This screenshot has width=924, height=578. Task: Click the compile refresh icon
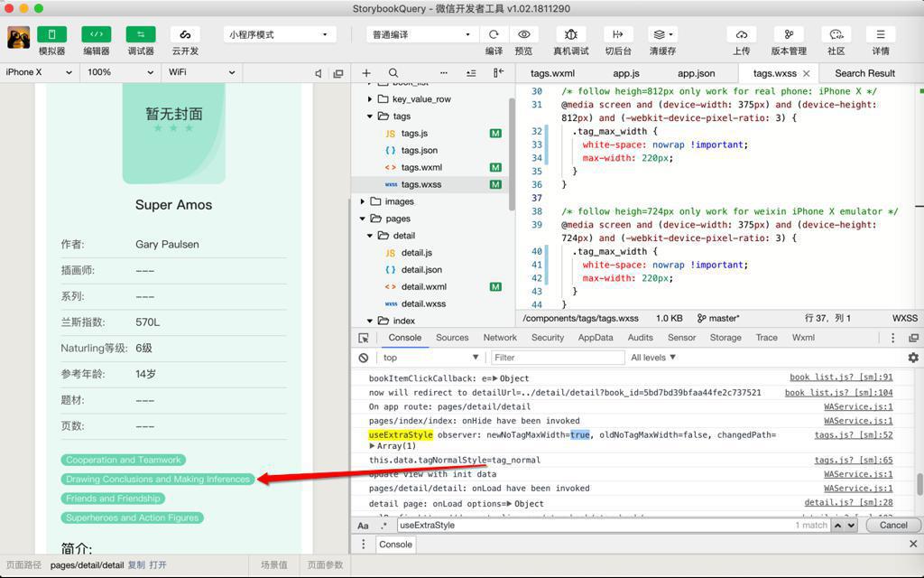click(x=494, y=34)
